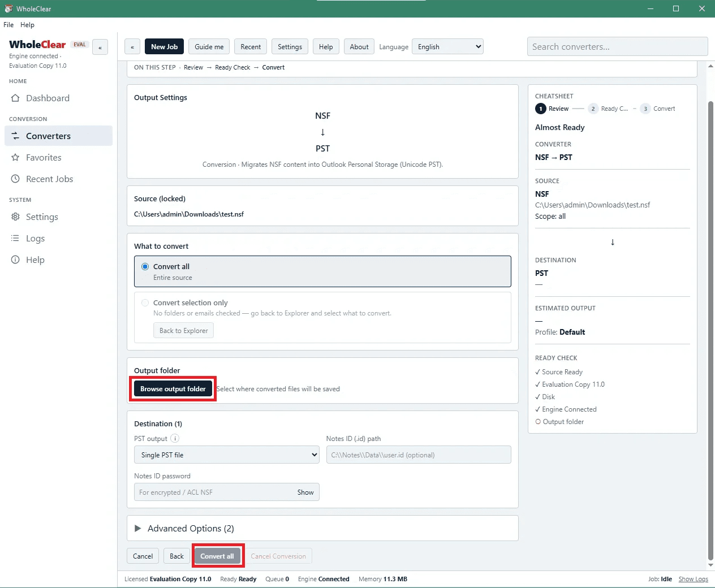Click the PST output info icon

175,439
